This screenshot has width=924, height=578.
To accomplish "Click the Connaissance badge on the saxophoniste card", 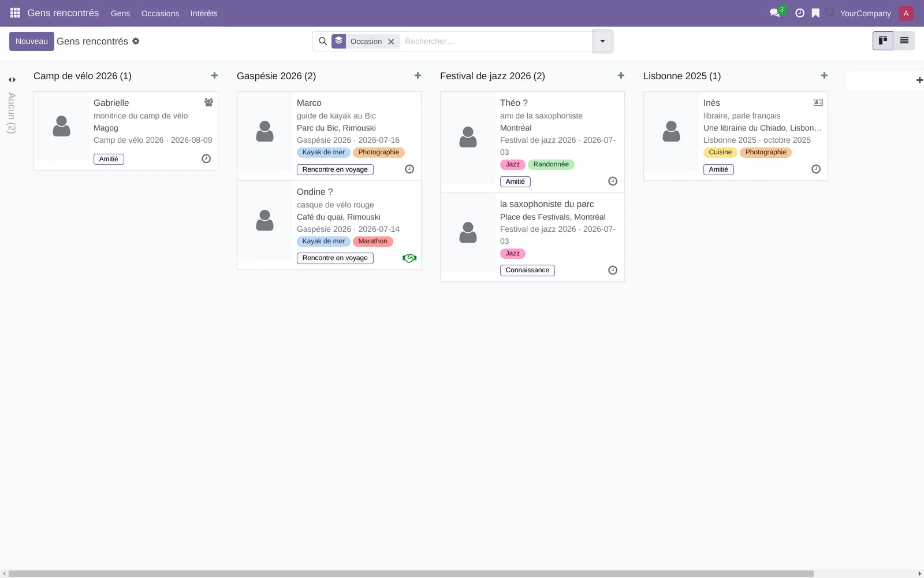I will pos(527,270).
